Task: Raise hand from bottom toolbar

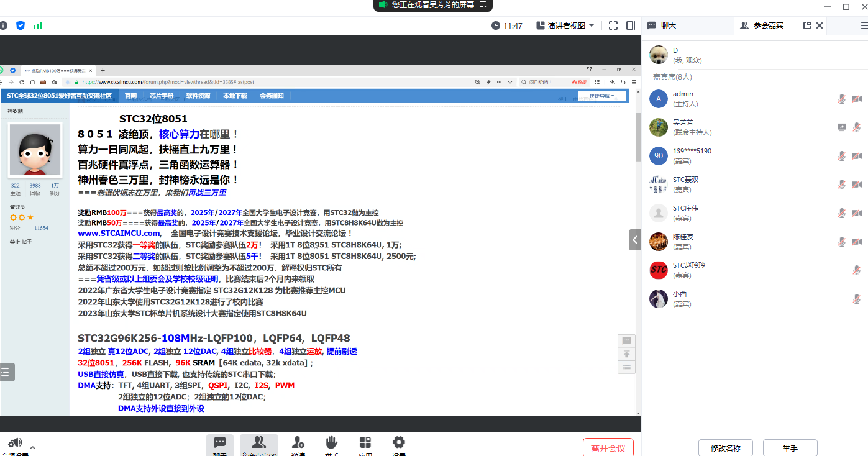Action: click(x=332, y=442)
